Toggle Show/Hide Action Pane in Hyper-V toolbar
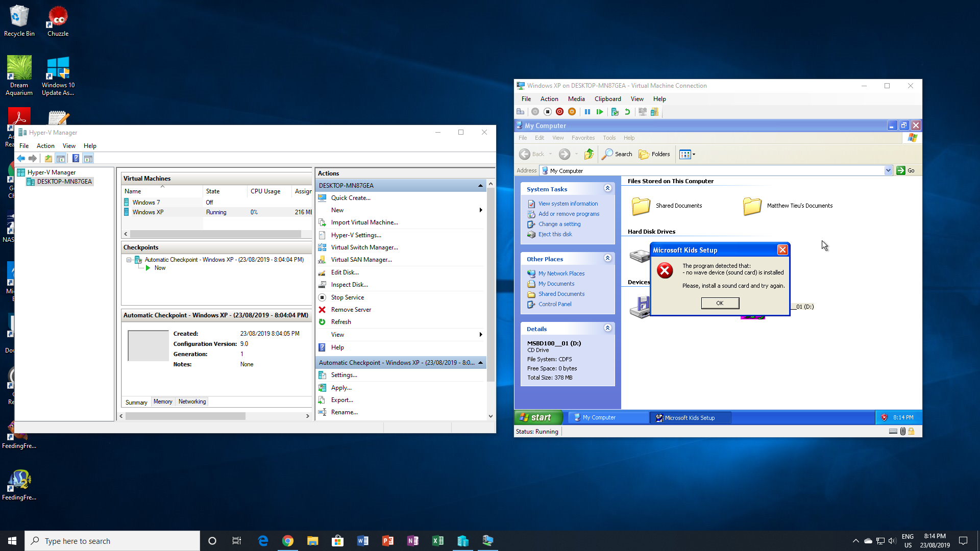Viewport: 980px width, 551px height. pos(88,159)
